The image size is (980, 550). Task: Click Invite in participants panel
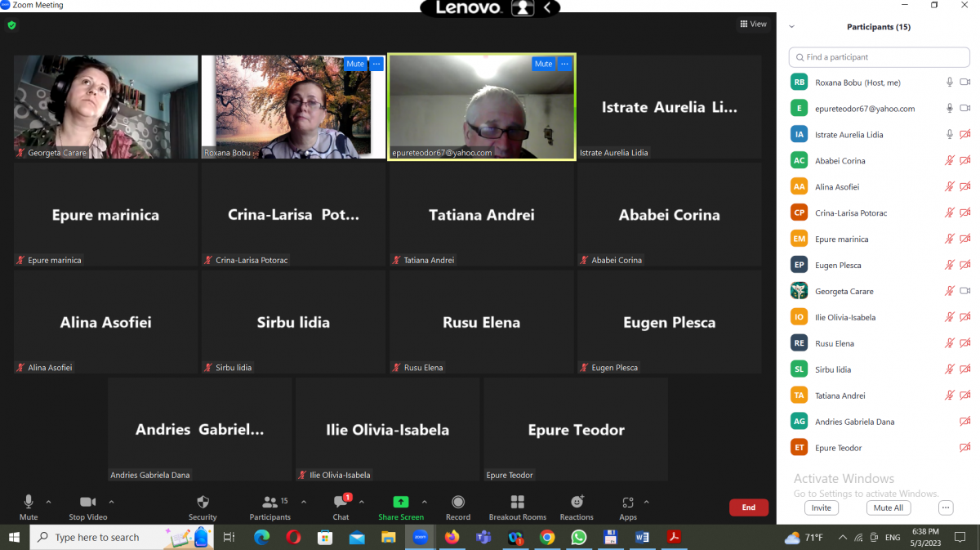coord(822,508)
